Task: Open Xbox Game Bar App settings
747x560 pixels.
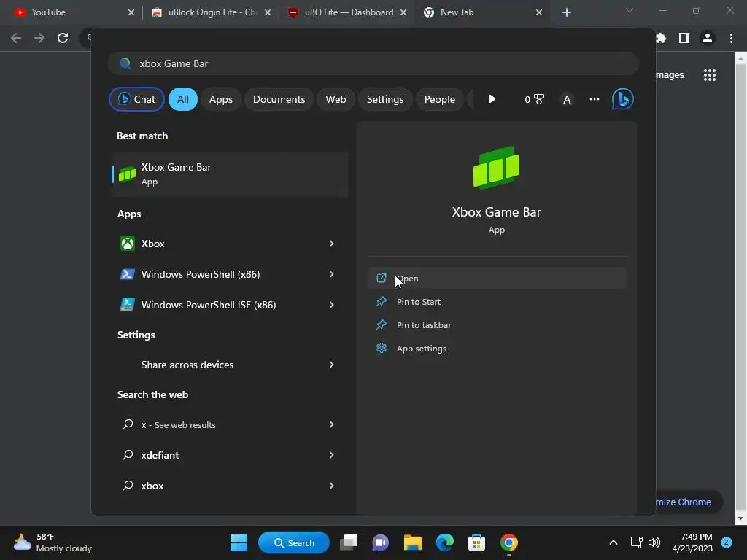Action: (496, 348)
